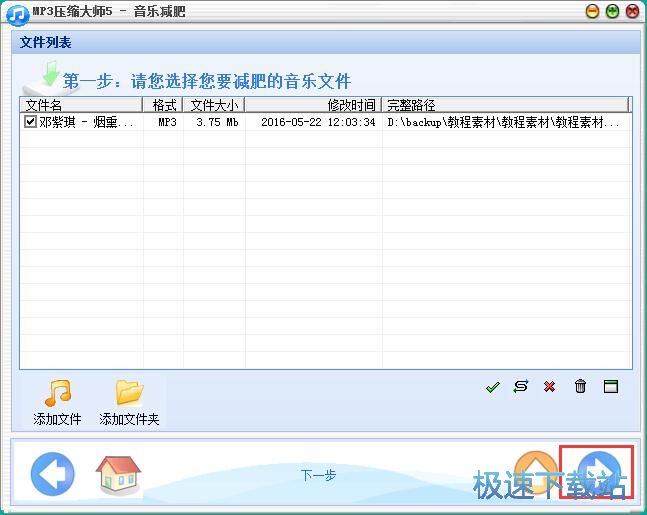Click the 3.75 Mb size cell
Image resolution: width=647 pixels, height=515 pixels.
point(217,122)
